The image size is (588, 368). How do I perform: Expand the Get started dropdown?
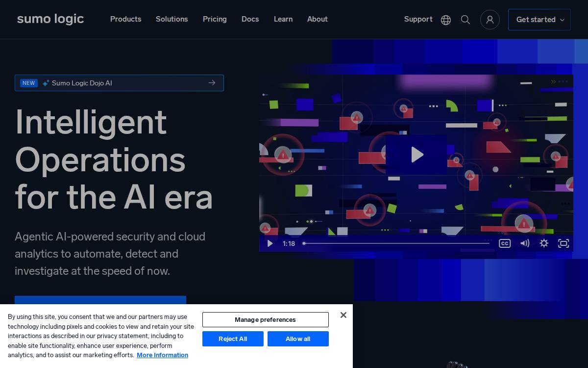(x=539, y=20)
